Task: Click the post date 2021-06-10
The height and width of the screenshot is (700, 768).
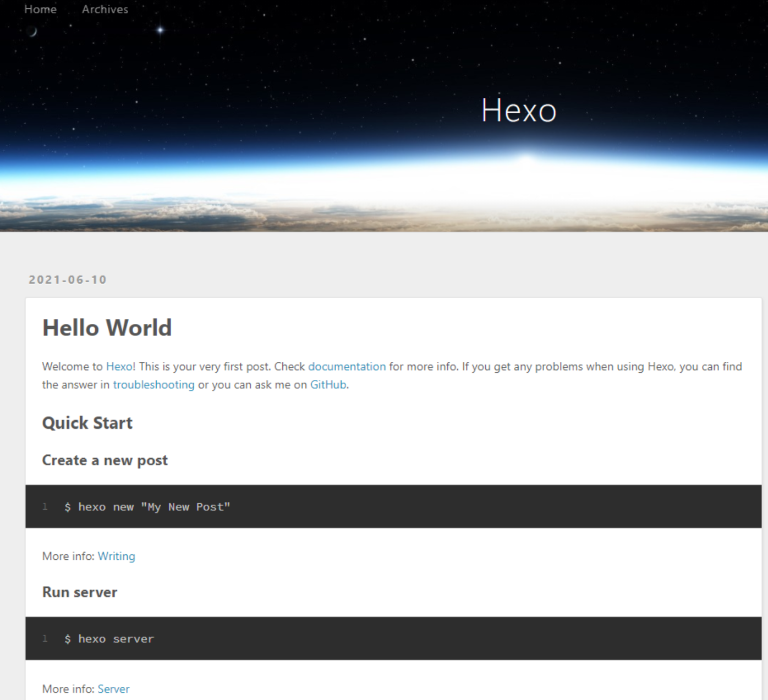Action: [67, 279]
